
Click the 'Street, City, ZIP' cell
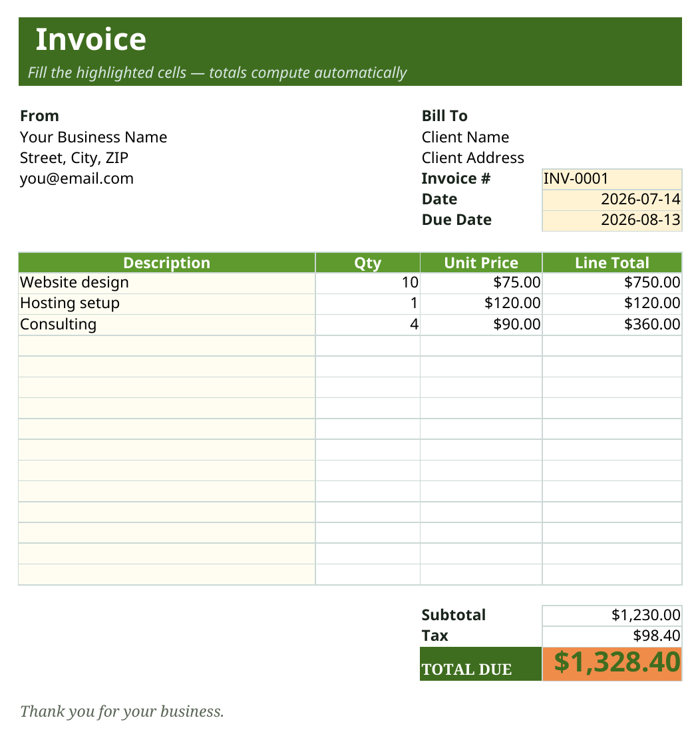(74, 158)
